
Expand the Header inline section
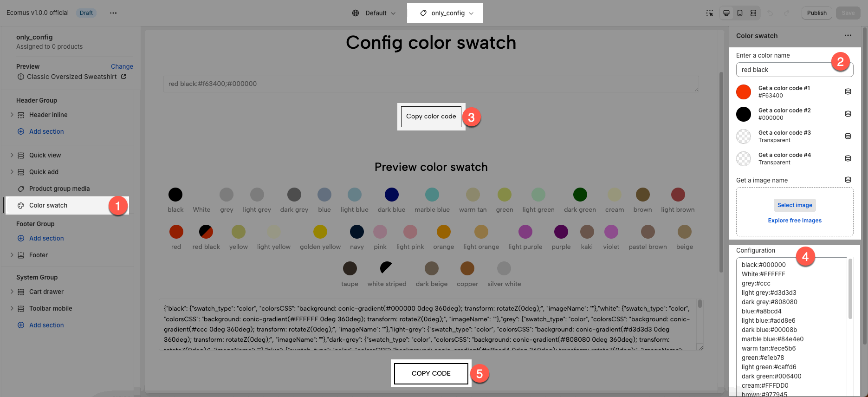(12, 115)
